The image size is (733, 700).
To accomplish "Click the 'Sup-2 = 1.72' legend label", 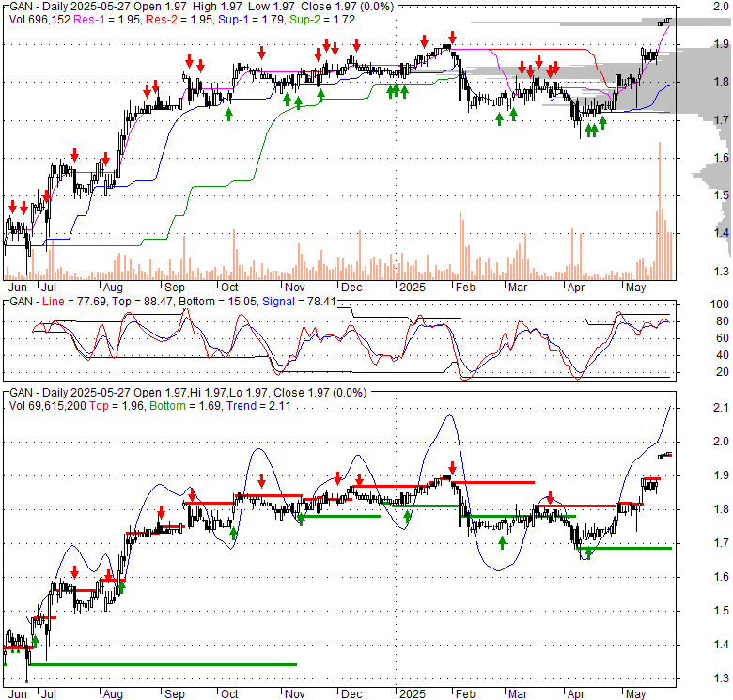I will 322,20.
